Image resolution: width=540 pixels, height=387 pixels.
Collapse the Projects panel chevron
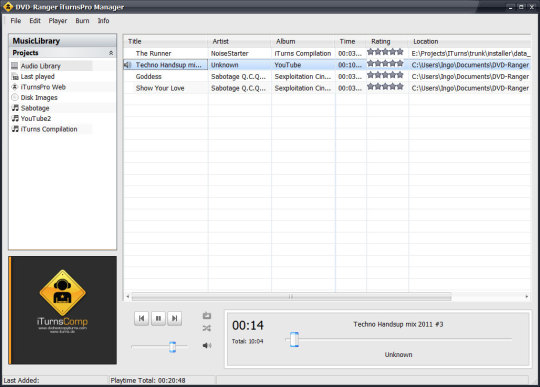pos(111,53)
